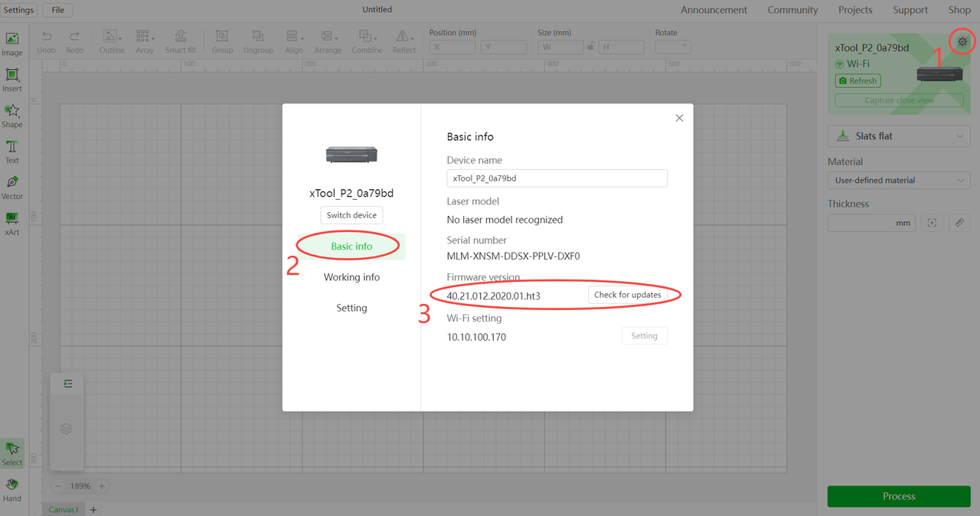Add a new canvas tab
The width and height of the screenshot is (980, 516).
click(x=93, y=510)
